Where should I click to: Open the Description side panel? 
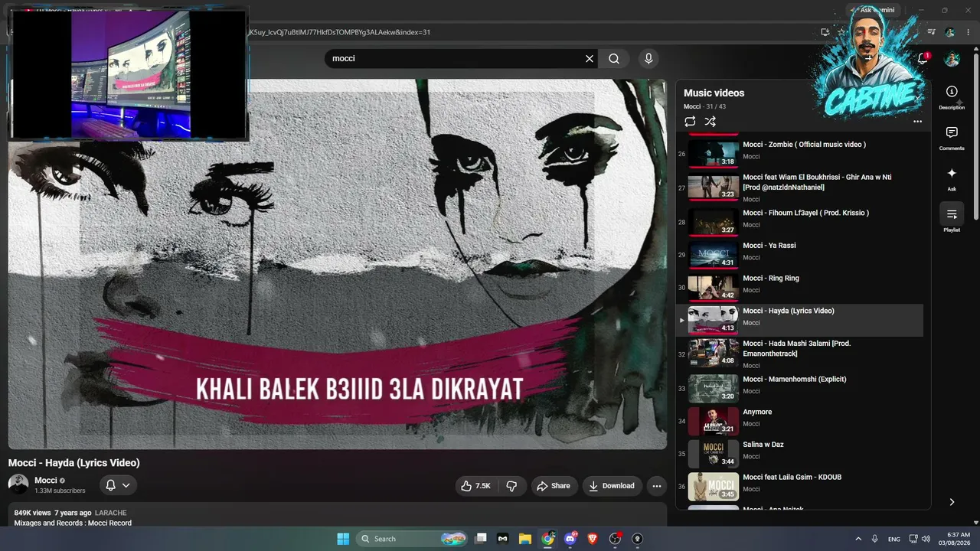coord(952,97)
